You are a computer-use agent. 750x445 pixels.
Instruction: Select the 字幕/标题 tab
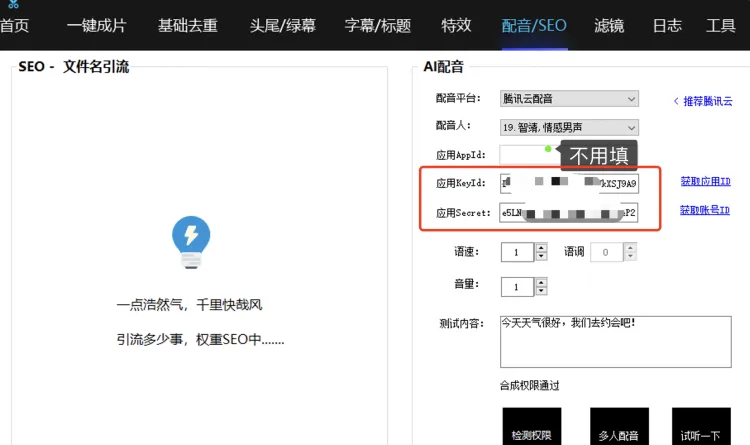coord(378,25)
